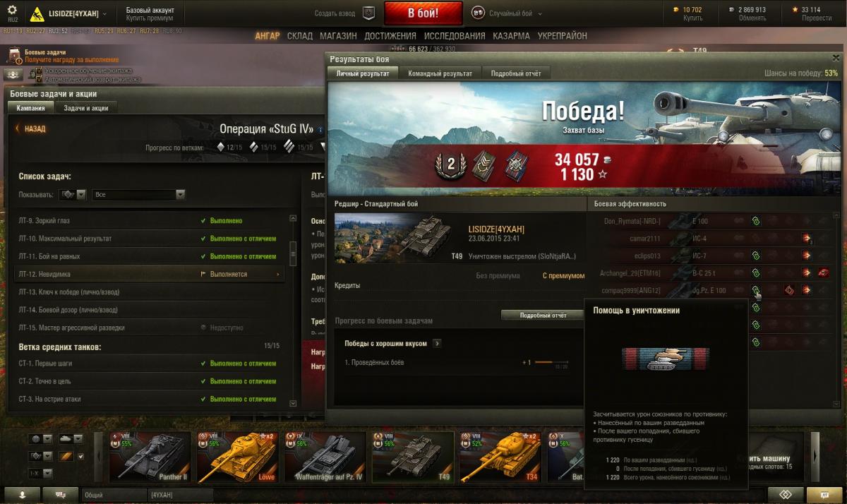This screenshot has width=847, height=504.
Task: Click the damage icon in the ИС-4 row
Action: click(806, 239)
